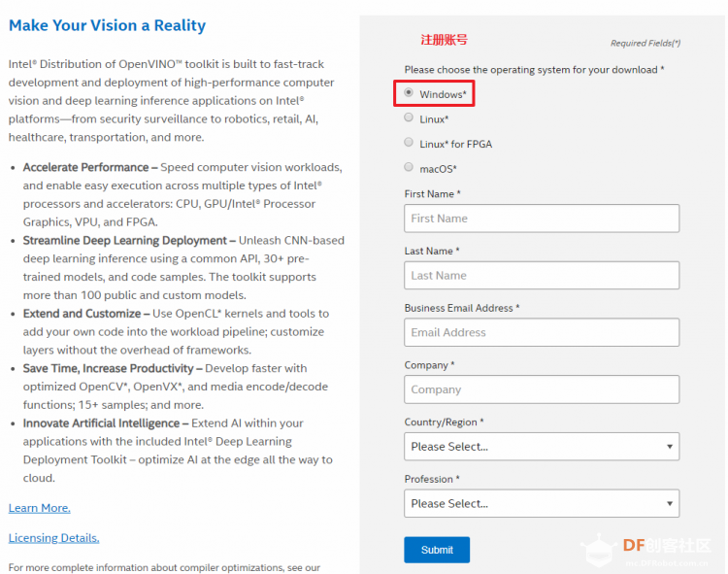Click the Country/Region field label

click(x=444, y=422)
